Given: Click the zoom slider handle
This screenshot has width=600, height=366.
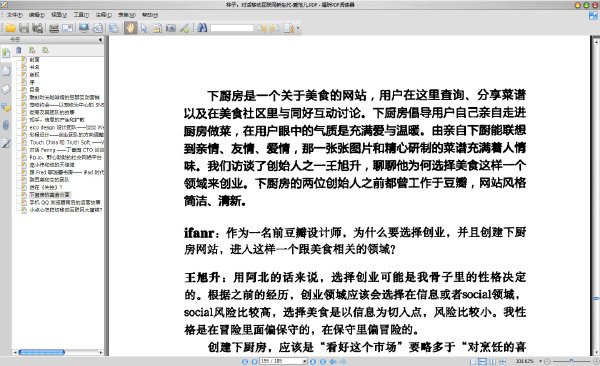Looking at the screenshot, I should [x=571, y=361].
